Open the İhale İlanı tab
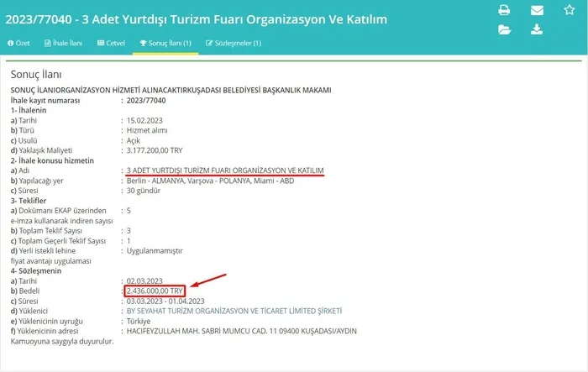588x372 pixels. point(66,43)
